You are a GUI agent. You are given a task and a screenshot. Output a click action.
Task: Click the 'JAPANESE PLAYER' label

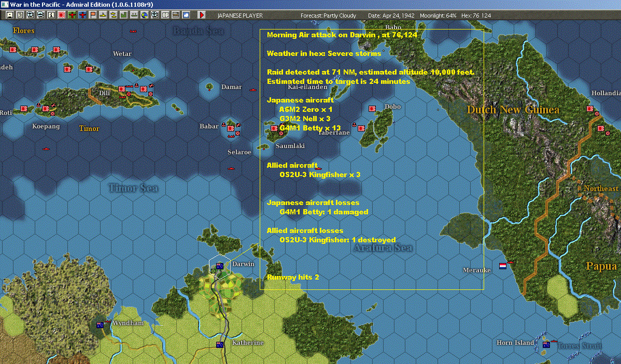(240, 16)
